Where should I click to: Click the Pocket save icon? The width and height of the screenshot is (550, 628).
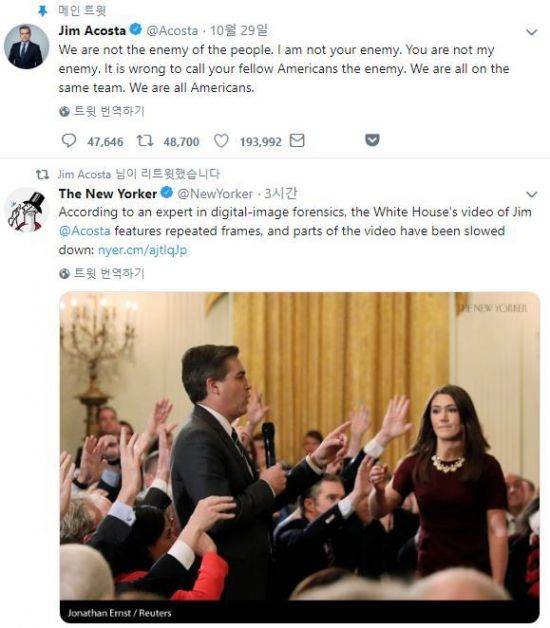[372, 140]
